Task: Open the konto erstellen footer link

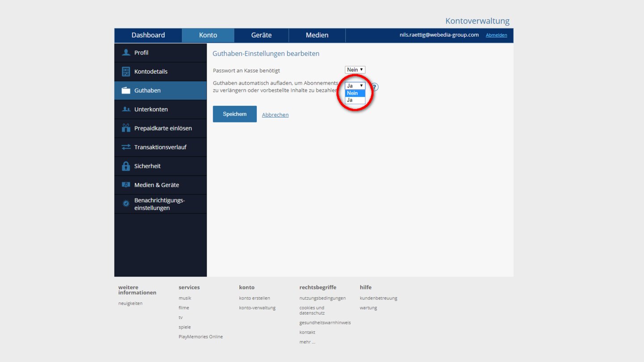Action: click(x=254, y=298)
